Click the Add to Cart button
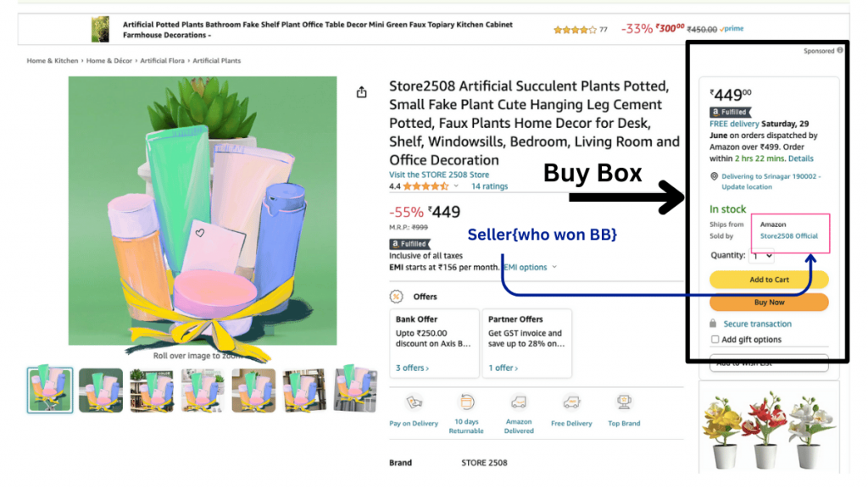 pos(768,280)
